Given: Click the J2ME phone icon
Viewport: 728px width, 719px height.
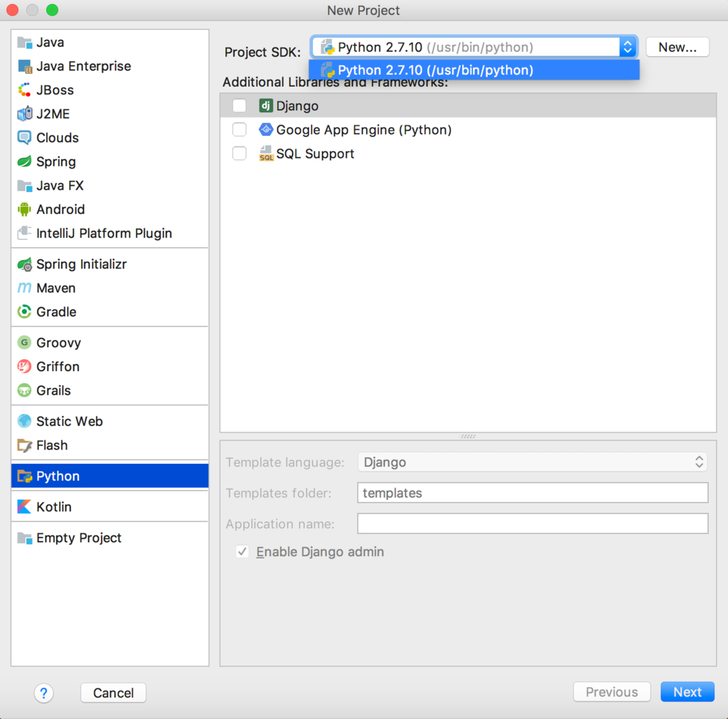Looking at the screenshot, I should click(25, 114).
